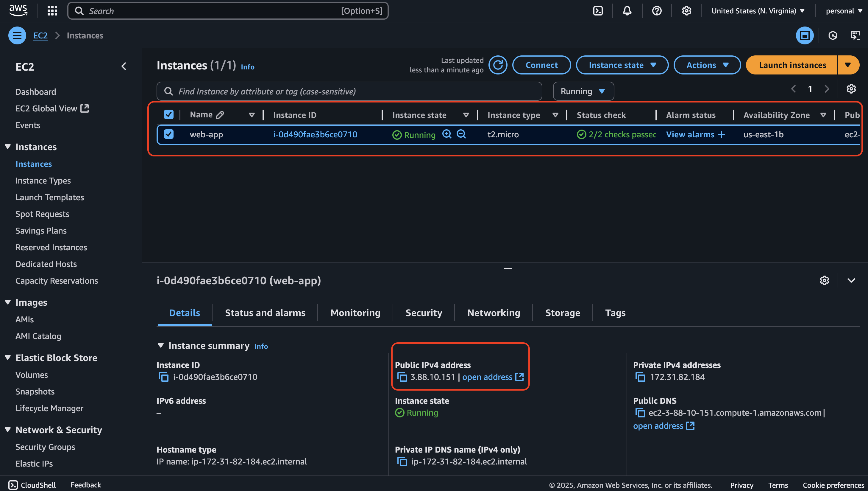Open instances table preferences gear
Viewport: 868px width, 491px height.
(x=851, y=89)
